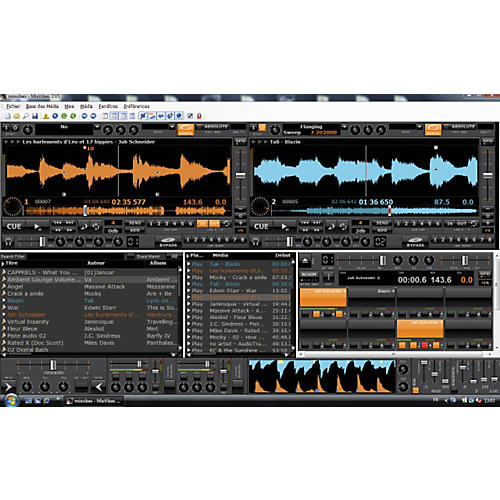Trigger the first orange sampler pad
This screenshot has width=500, height=500.
click(x=323, y=297)
